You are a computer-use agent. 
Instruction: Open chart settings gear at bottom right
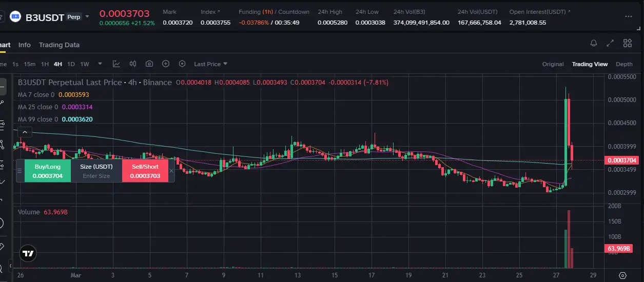click(x=622, y=275)
